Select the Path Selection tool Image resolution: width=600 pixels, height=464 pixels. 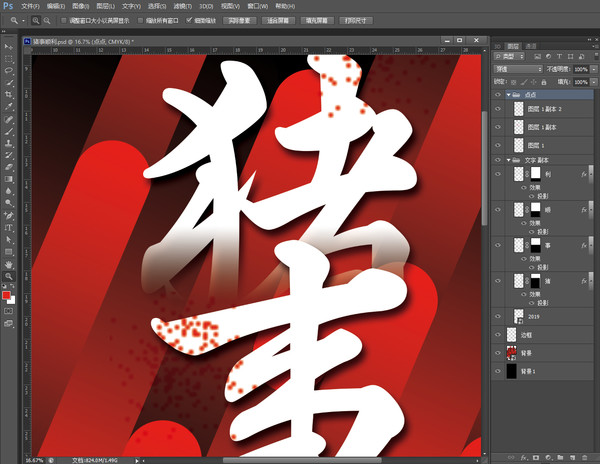[8, 240]
